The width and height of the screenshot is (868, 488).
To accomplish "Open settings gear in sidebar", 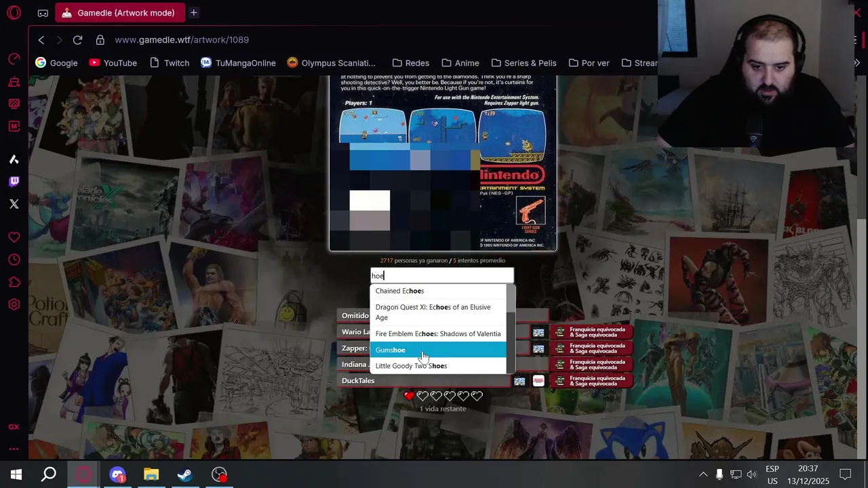I will pos(14,304).
